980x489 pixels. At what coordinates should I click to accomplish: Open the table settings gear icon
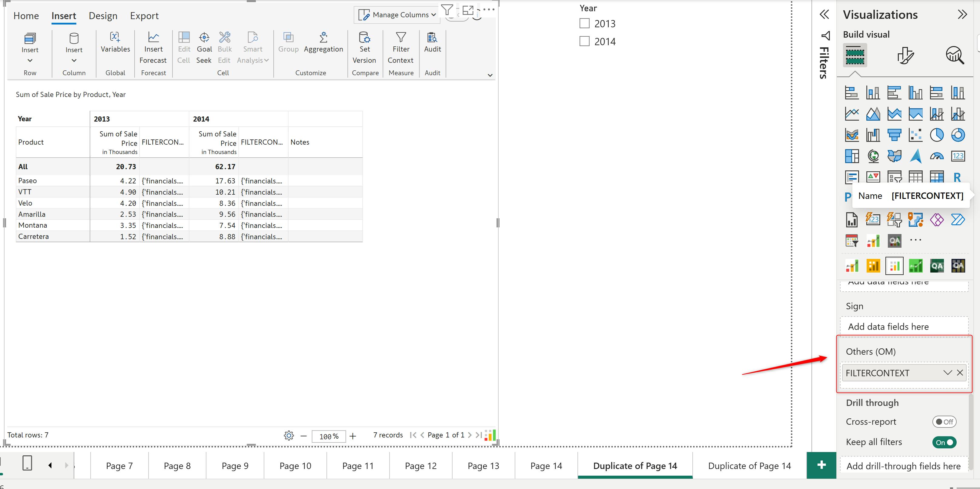pos(289,435)
